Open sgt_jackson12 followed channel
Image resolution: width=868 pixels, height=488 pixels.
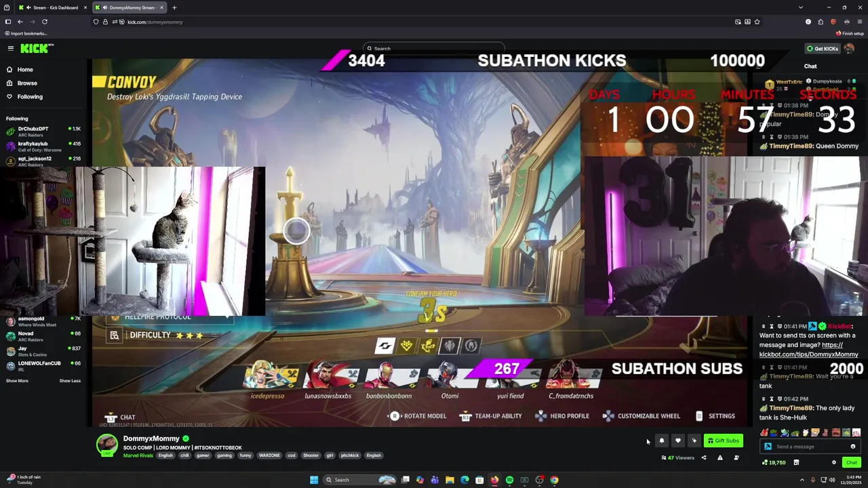[43, 160]
